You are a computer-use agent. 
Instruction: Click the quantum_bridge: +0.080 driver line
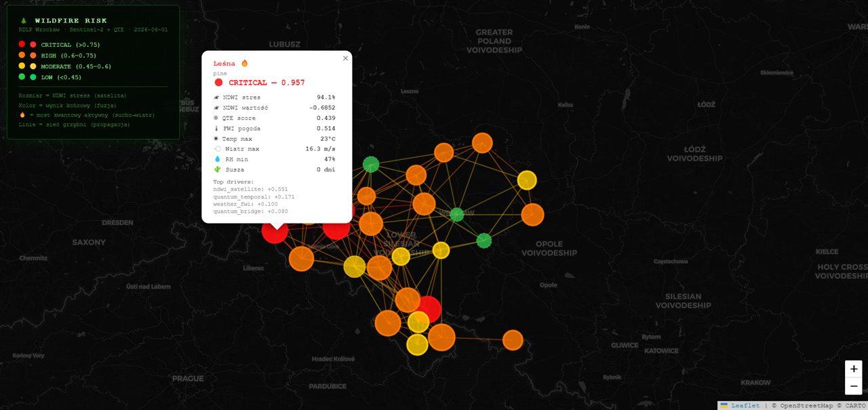click(x=250, y=211)
